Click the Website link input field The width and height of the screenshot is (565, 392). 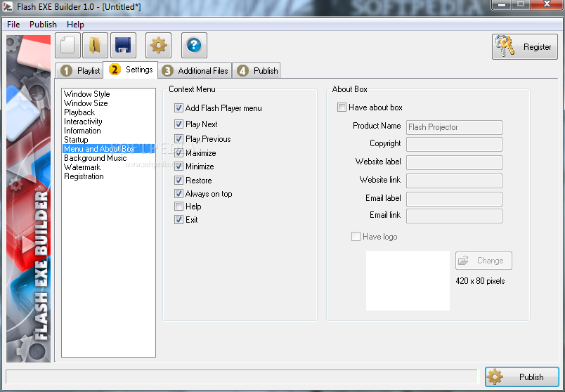(454, 181)
